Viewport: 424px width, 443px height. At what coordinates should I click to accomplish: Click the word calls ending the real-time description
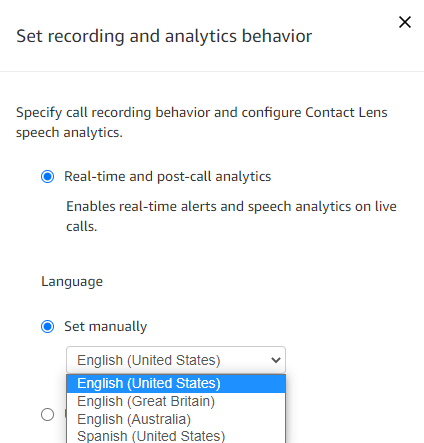81,227
